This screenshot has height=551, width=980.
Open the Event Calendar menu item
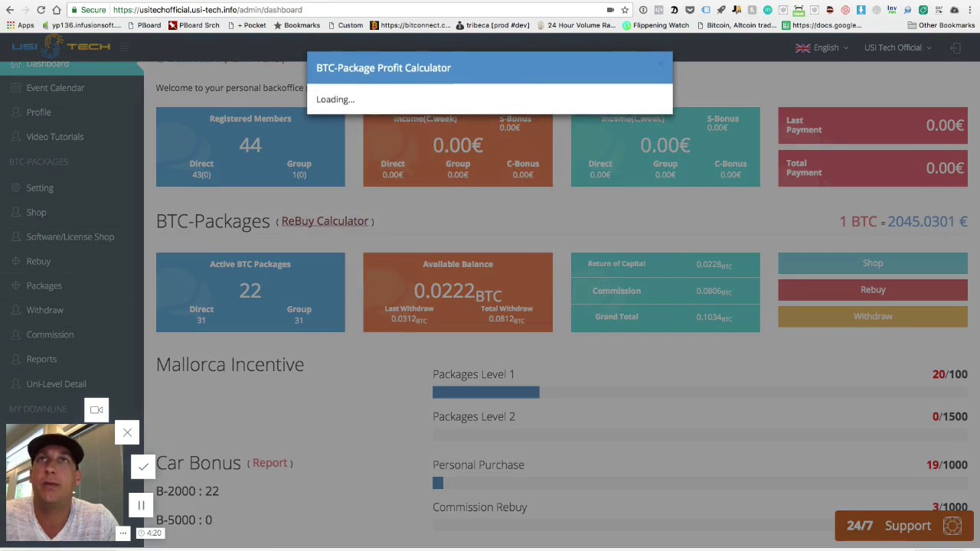(55, 88)
